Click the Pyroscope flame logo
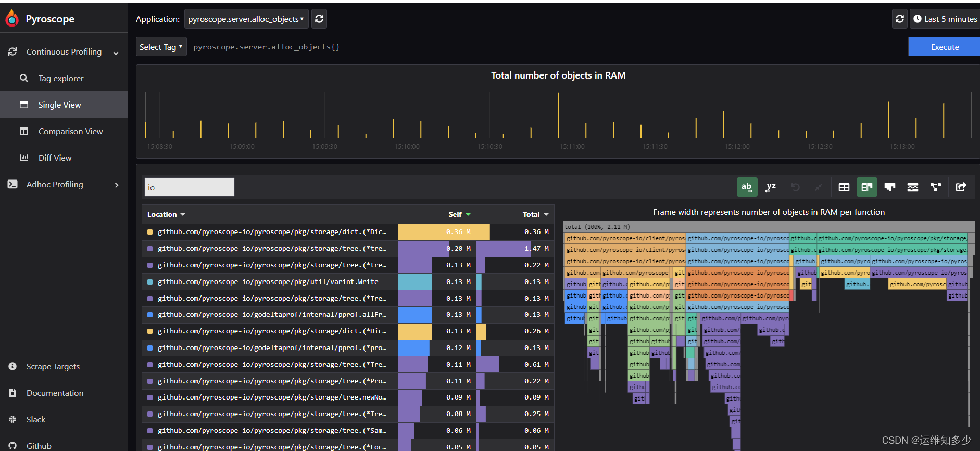 (x=12, y=18)
